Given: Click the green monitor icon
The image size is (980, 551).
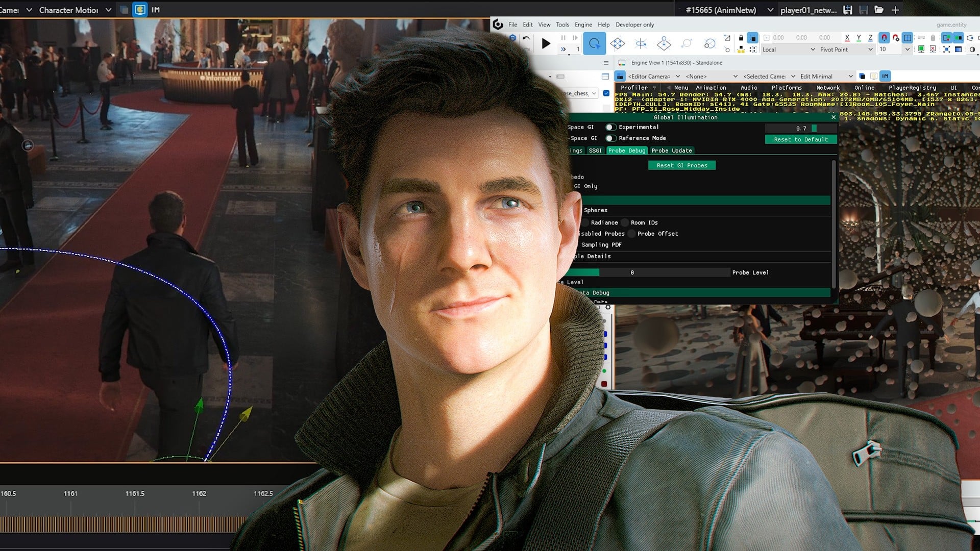Looking at the screenshot, I should tap(921, 49).
